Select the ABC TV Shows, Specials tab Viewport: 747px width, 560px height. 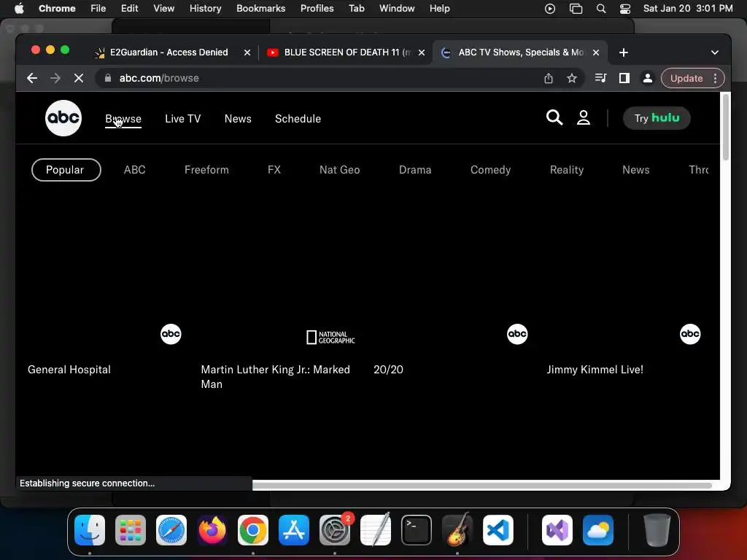tap(519, 52)
